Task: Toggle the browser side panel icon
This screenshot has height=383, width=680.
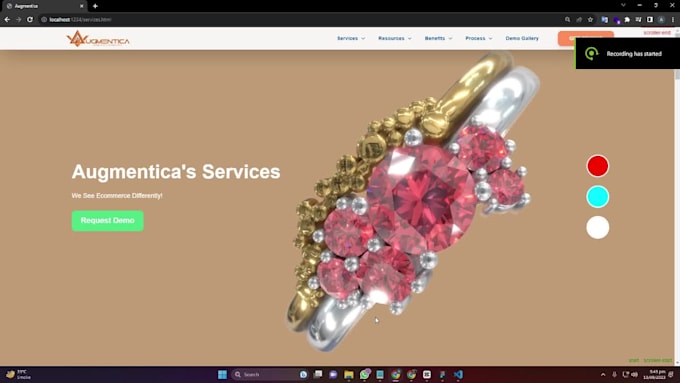Action: pyautogui.click(x=650, y=20)
